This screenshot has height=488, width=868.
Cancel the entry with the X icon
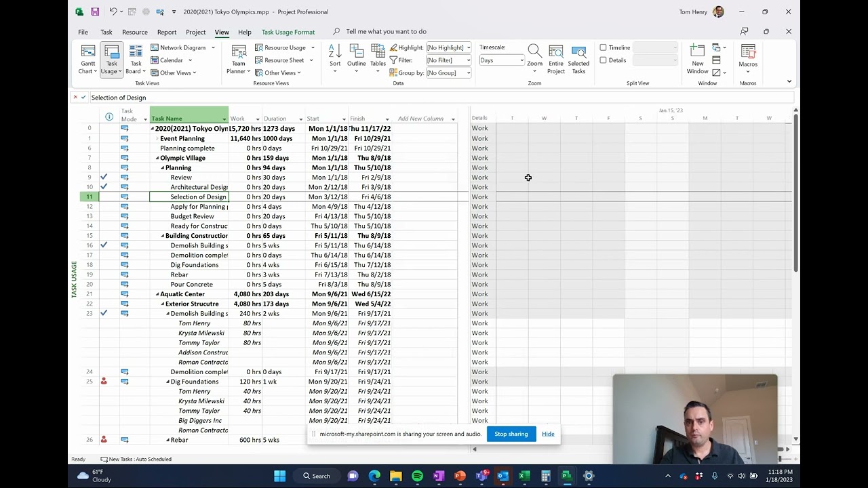pyautogui.click(x=75, y=98)
